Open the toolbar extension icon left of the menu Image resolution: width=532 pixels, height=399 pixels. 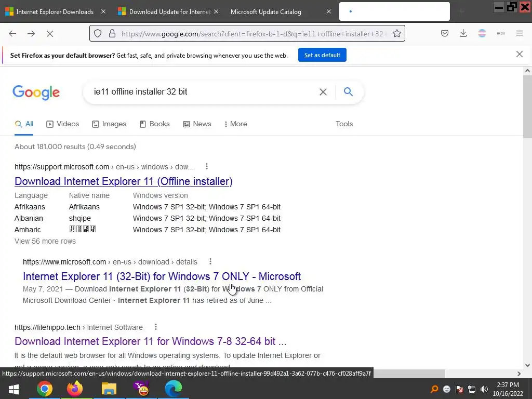(x=501, y=33)
